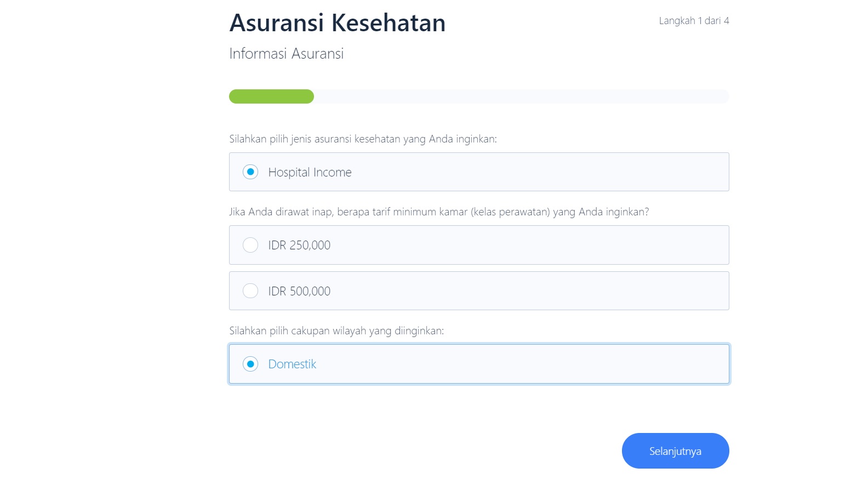
Task: Click the room rate question text
Action: tap(439, 212)
